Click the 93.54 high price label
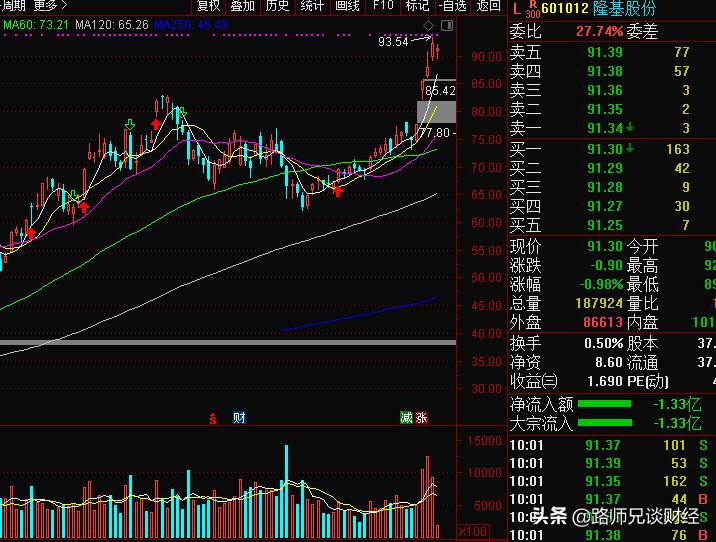 coord(393,42)
